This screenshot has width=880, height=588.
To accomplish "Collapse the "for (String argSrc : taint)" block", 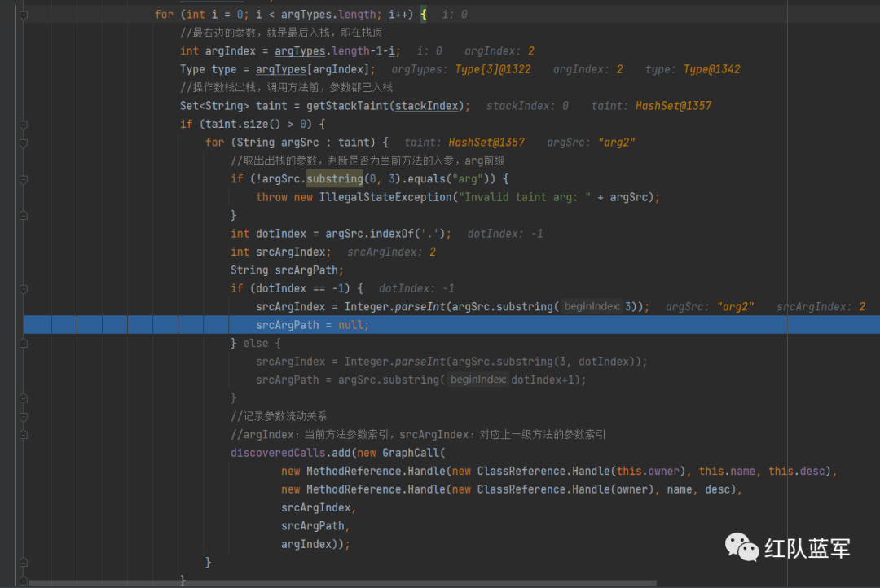I will pyautogui.click(x=24, y=143).
